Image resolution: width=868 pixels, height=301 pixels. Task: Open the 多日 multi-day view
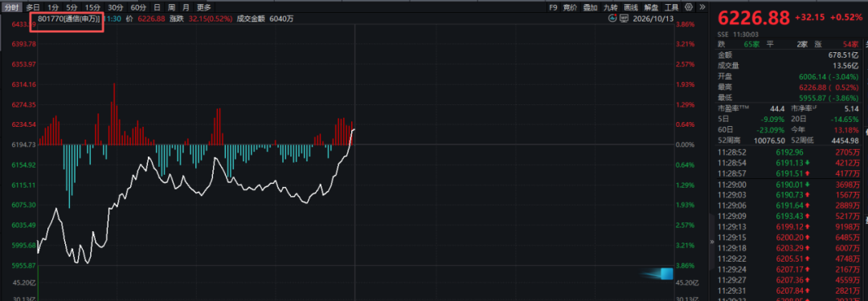click(x=33, y=7)
